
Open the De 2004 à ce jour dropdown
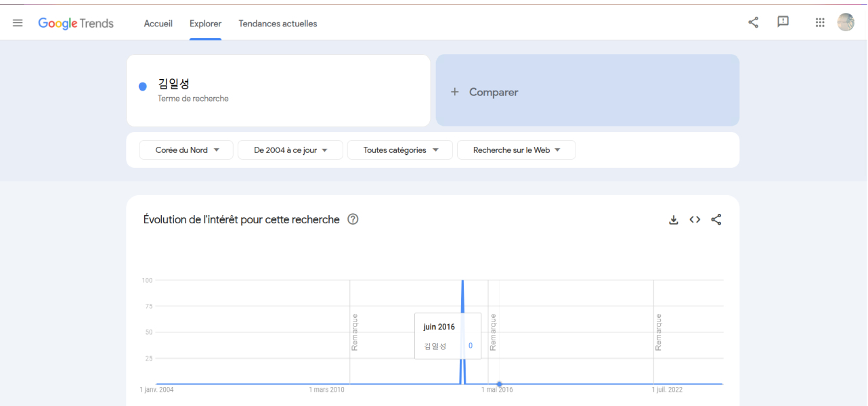290,150
